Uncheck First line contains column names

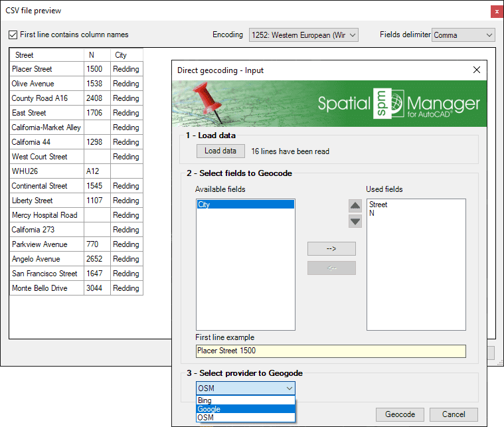pyautogui.click(x=14, y=35)
